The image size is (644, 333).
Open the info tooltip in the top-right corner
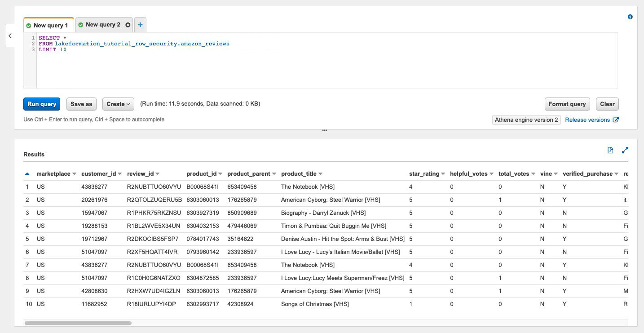pyautogui.click(x=630, y=17)
